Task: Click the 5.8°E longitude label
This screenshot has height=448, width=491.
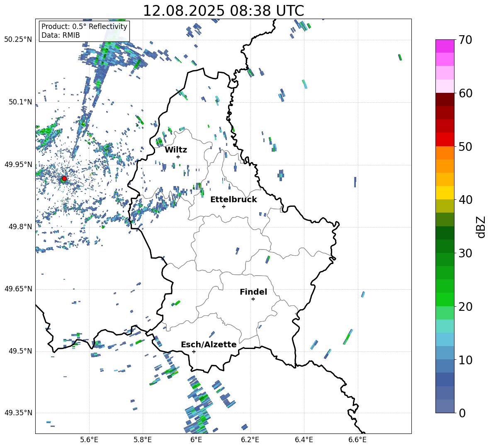Action: click(x=143, y=440)
